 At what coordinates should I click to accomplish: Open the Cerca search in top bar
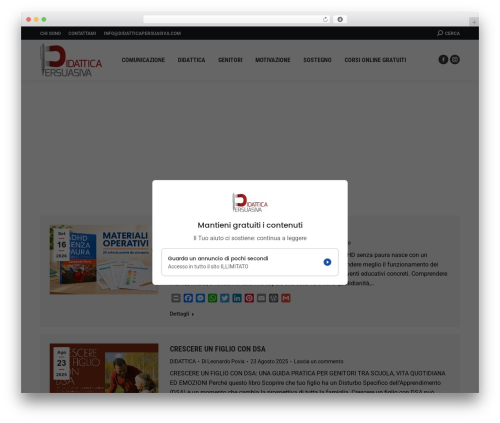pyautogui.click(x=448, y=33)
